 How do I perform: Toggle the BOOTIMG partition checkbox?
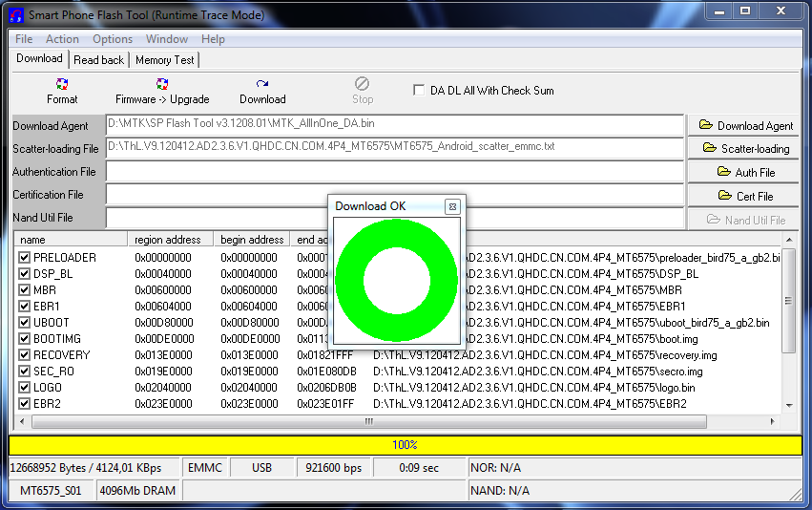[x=25, y=339]
